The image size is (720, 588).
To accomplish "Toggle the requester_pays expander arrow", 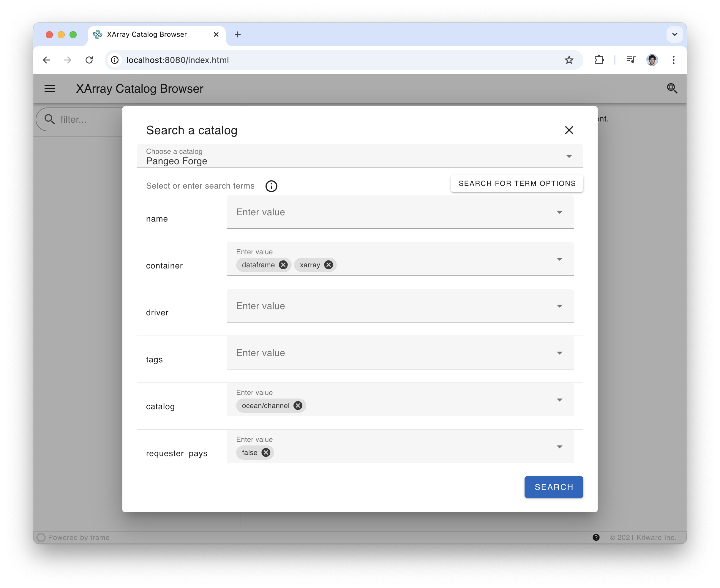I will pyautogui.click(x=559, y=447).
